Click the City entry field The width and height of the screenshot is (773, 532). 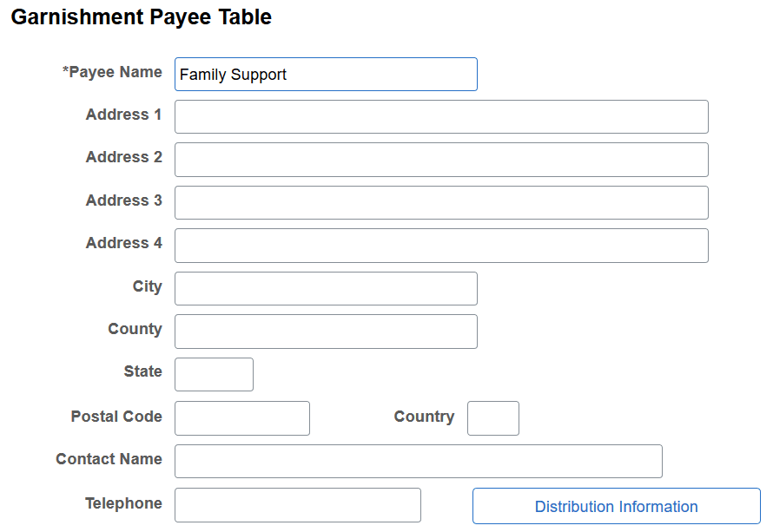326,287
